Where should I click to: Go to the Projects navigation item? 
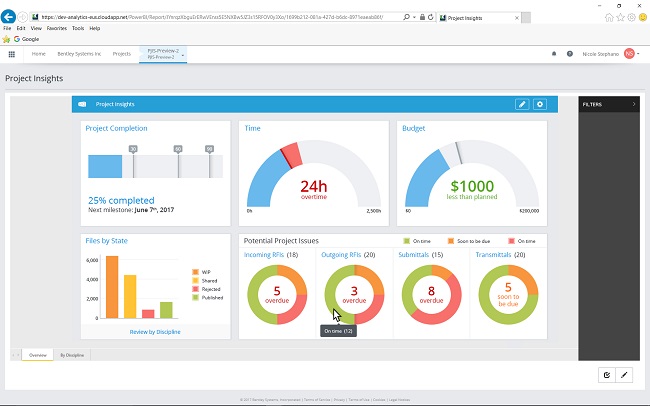122,54
